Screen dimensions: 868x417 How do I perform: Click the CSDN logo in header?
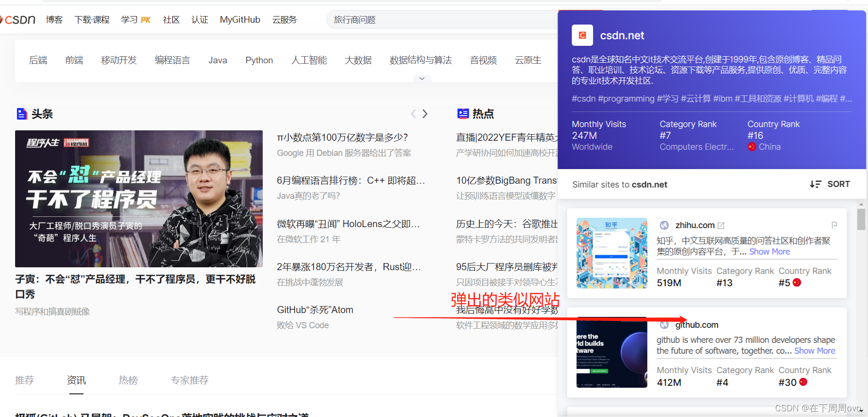pyautogui.click(x=18, y=20)
